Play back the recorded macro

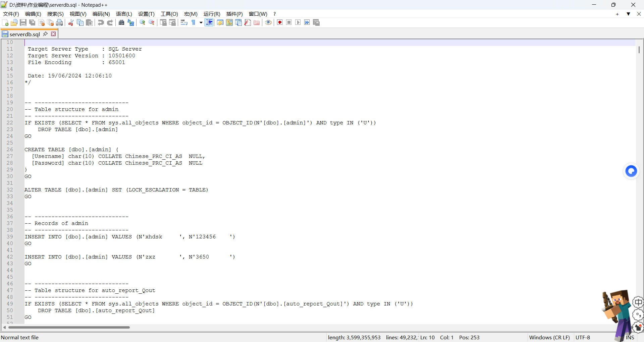(298, 22)
